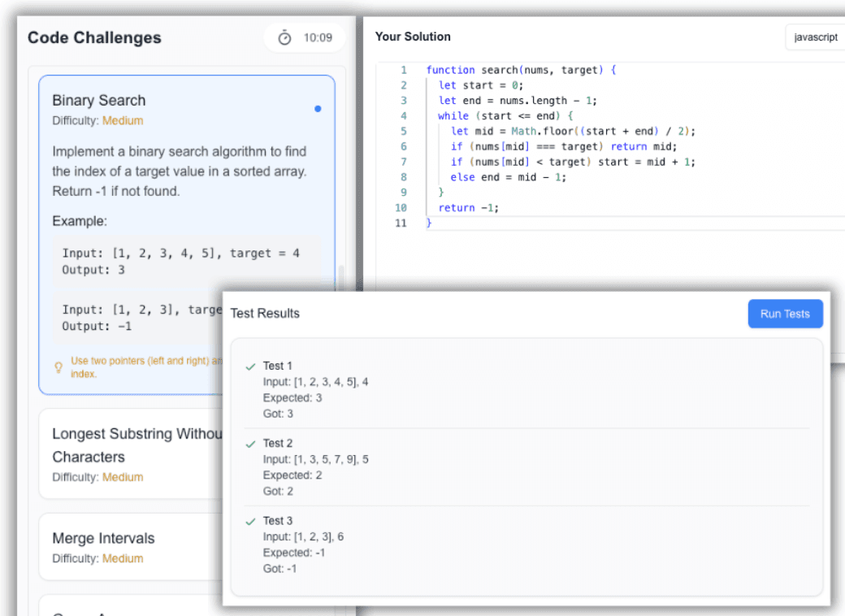The width and height of the screenshot is (845, 616).
Task: Switch to the Your Solution panel
Action: pyautogui.click(x=413, y=37)
